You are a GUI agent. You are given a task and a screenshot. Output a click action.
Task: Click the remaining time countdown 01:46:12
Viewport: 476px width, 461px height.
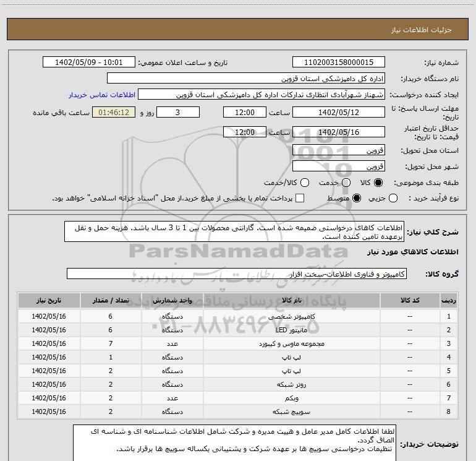tap(114, 112)
